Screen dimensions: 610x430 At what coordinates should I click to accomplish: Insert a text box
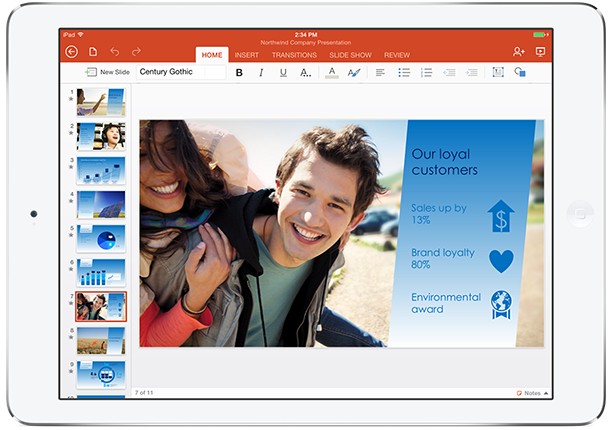click(x=498, y=72)
